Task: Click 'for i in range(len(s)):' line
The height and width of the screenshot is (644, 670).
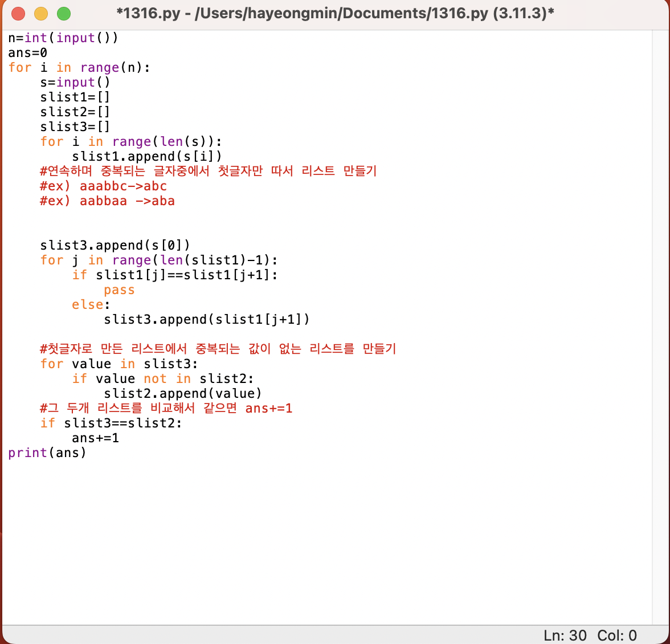Action: pyautogui.click(x=131, y=141)
